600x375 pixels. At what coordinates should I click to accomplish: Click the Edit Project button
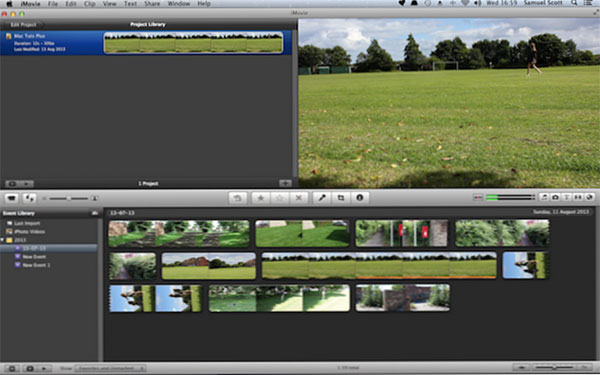[x=23, y=25]
